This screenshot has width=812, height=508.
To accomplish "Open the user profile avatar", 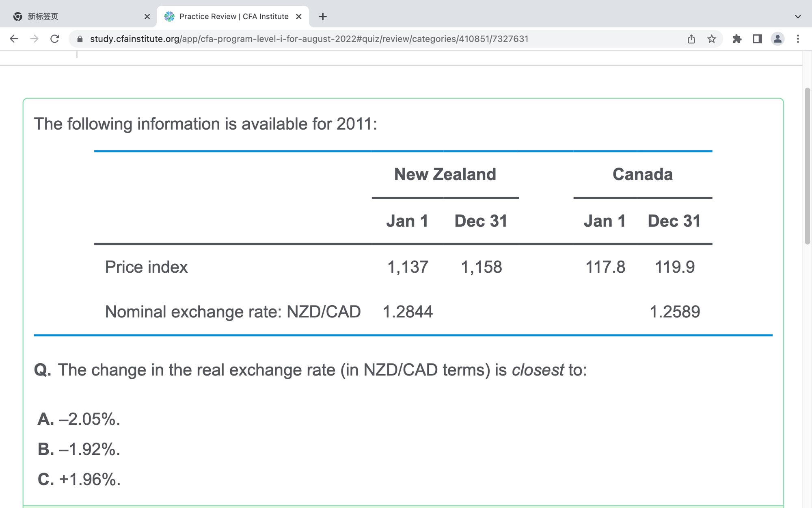I will click(777, 39).
